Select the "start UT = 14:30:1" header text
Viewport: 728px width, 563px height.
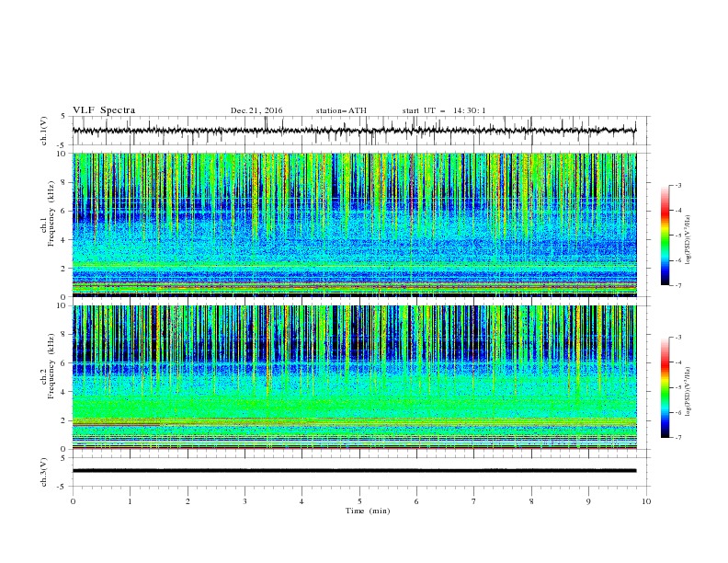click(444, 110)
